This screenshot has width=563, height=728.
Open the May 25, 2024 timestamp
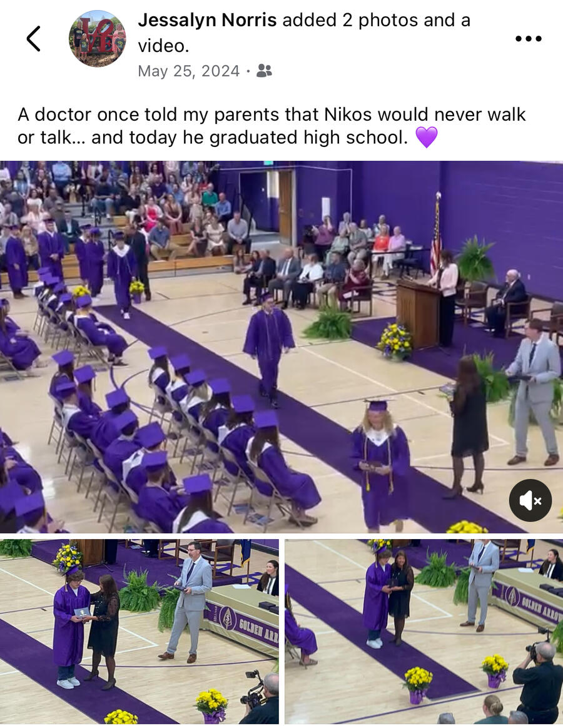(188, 71)
